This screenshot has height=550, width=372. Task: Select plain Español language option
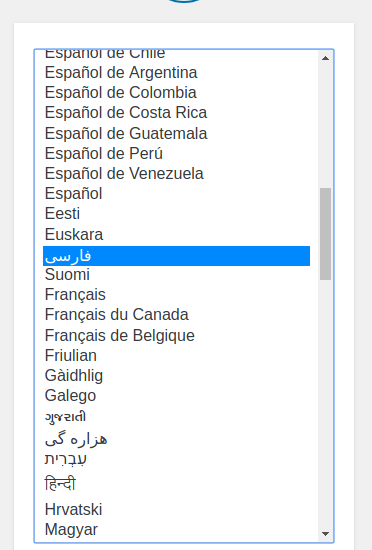tap(176, 194)
